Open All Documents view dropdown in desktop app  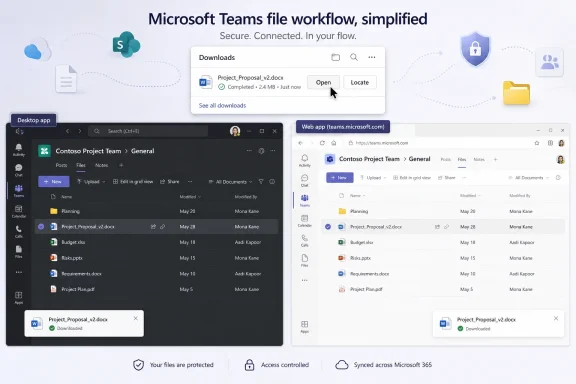(230, 182)
